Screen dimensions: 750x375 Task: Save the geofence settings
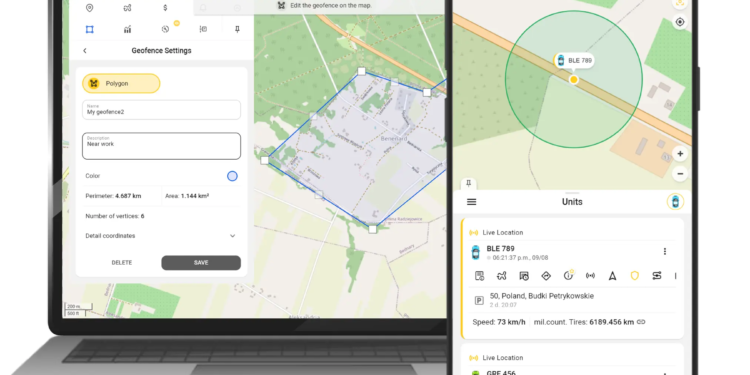pyautogui.click(x=201, y=263)
